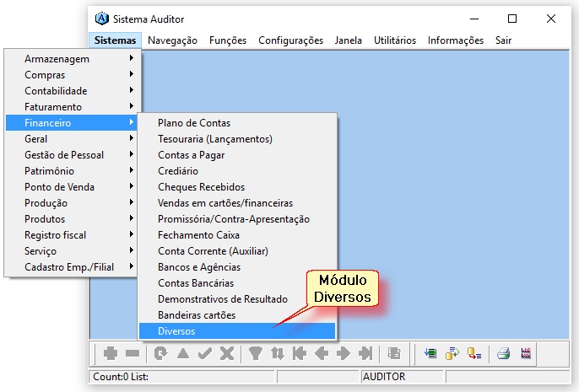Image resolution: width=579 pixels, height=392 pixels.
Task: Expand the Patrimônio submenu
Action: 71,171
